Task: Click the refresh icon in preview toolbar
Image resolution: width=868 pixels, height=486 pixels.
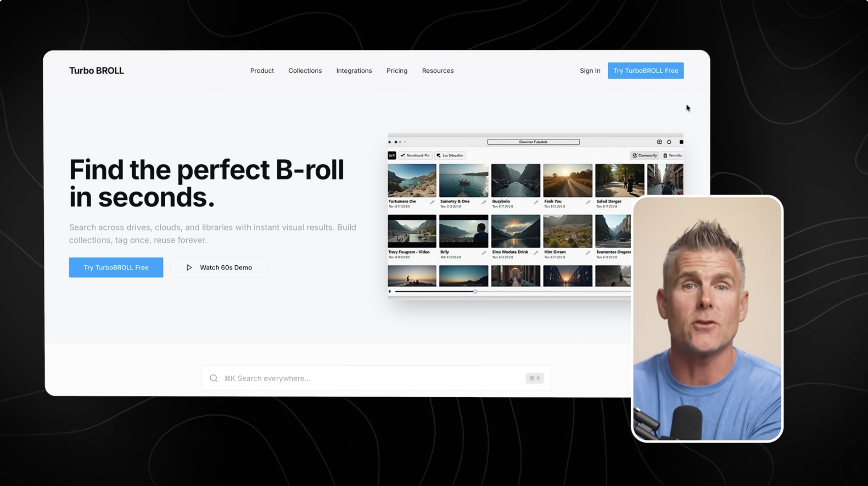Action: (x=669, y=142)
